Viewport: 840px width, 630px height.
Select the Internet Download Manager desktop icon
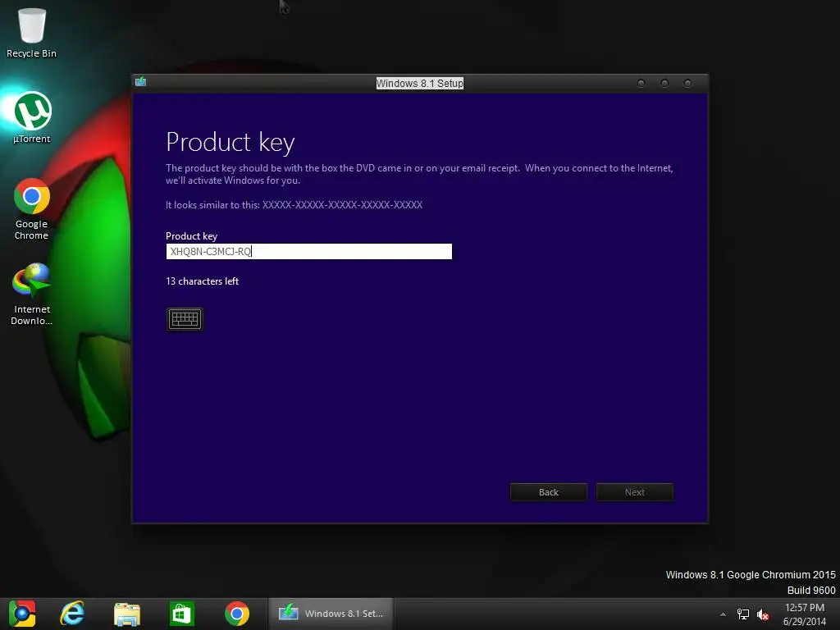click(x=32, y=294)
